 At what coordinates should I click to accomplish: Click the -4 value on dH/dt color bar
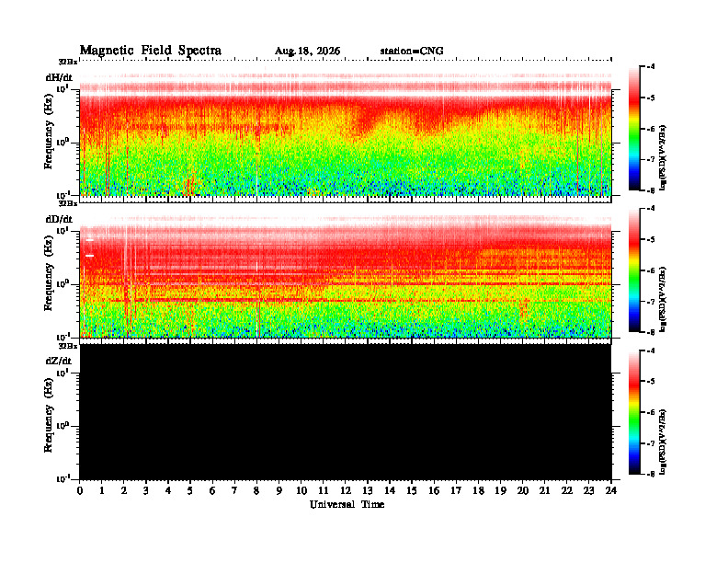tap(652, 67)
